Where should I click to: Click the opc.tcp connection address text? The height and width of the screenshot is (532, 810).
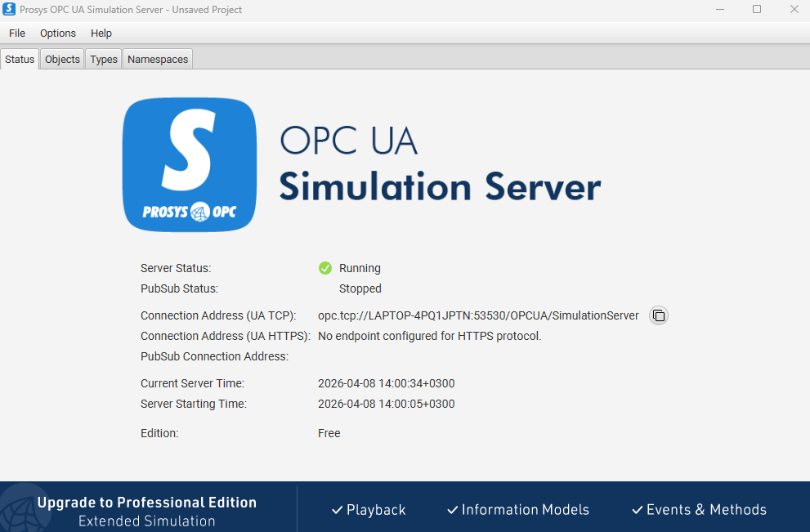pyautogui.click(x=478, y=315)
